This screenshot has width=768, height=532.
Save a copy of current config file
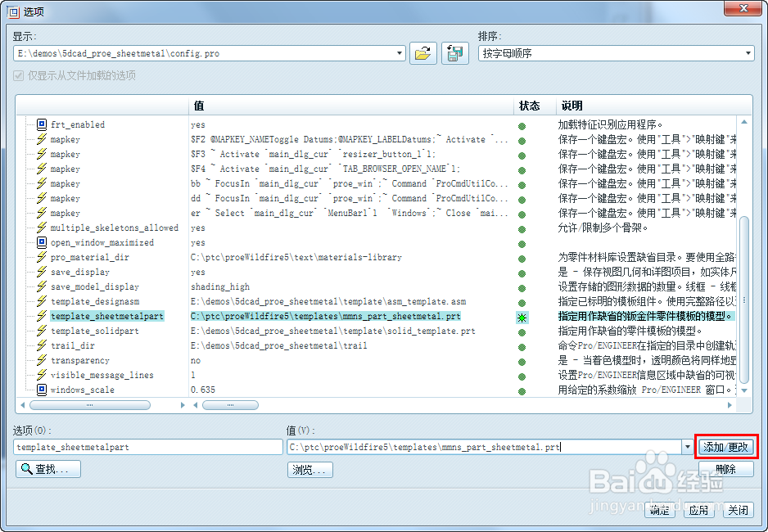pos(455,53)
